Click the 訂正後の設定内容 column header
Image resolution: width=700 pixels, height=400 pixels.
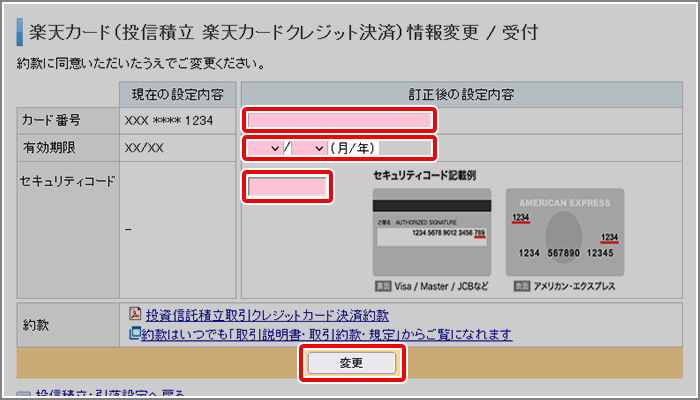point(462,95)
